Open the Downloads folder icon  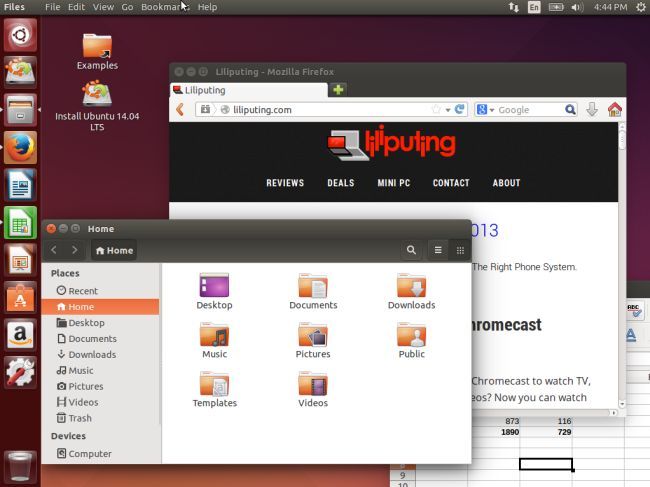(411, 287)
